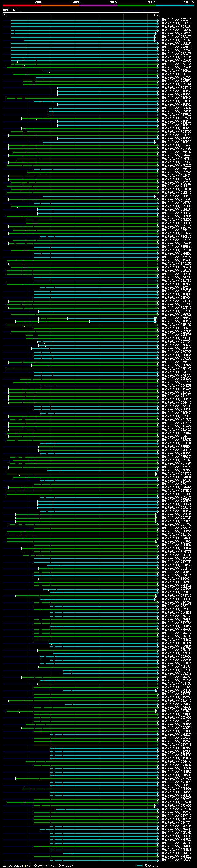Open hit UniRef100_P07371
Screen dimensions: 197x868
click(177, 419)
